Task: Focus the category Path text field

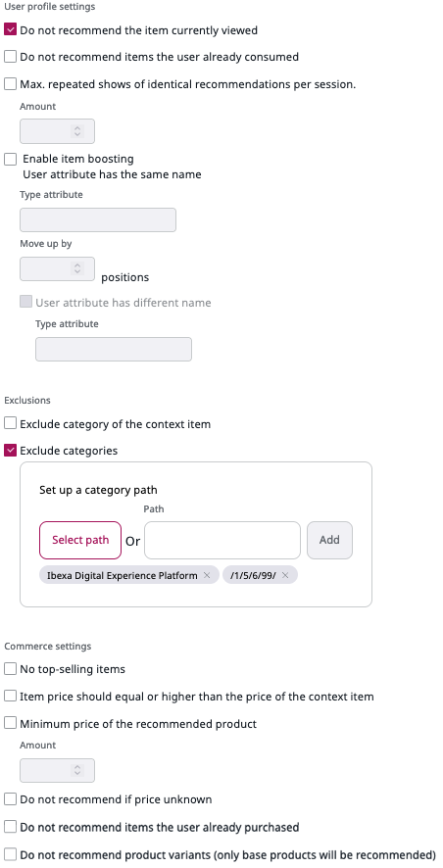Action: tap(222, 540)
